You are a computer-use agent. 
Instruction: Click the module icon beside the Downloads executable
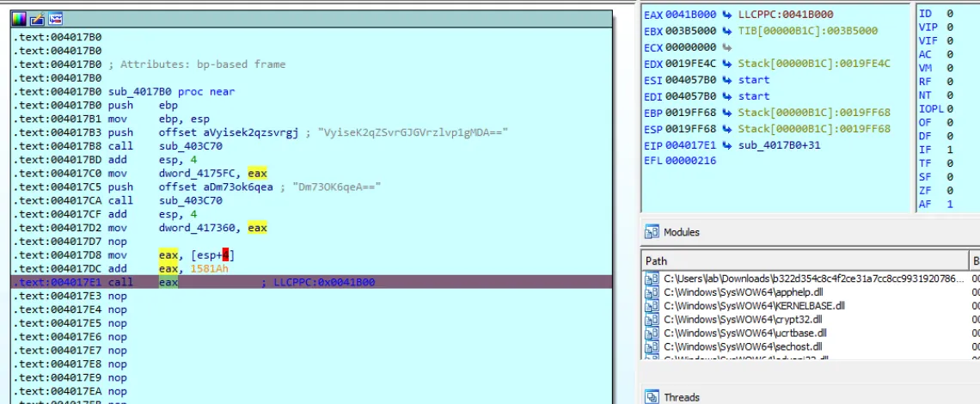pyautogui.click(x=652, y=279)
